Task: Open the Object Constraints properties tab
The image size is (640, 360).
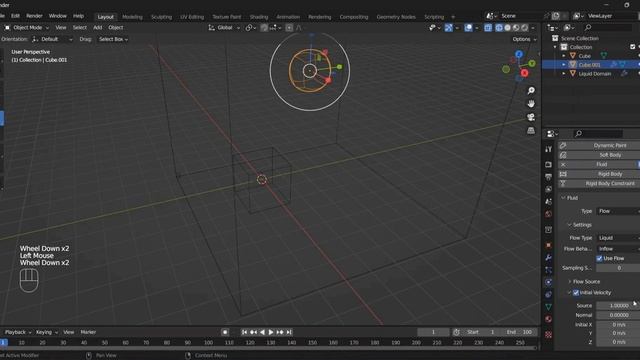Action: point(548,294)
